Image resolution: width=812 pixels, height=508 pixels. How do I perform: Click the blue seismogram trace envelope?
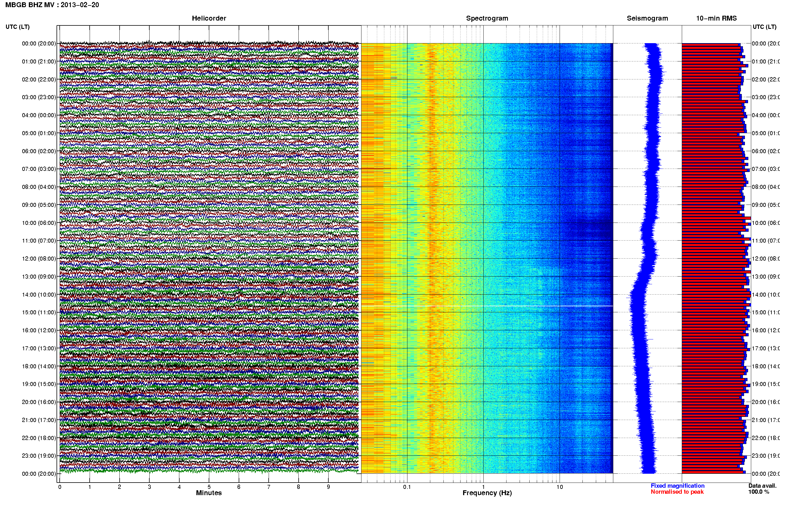(646, 258)
